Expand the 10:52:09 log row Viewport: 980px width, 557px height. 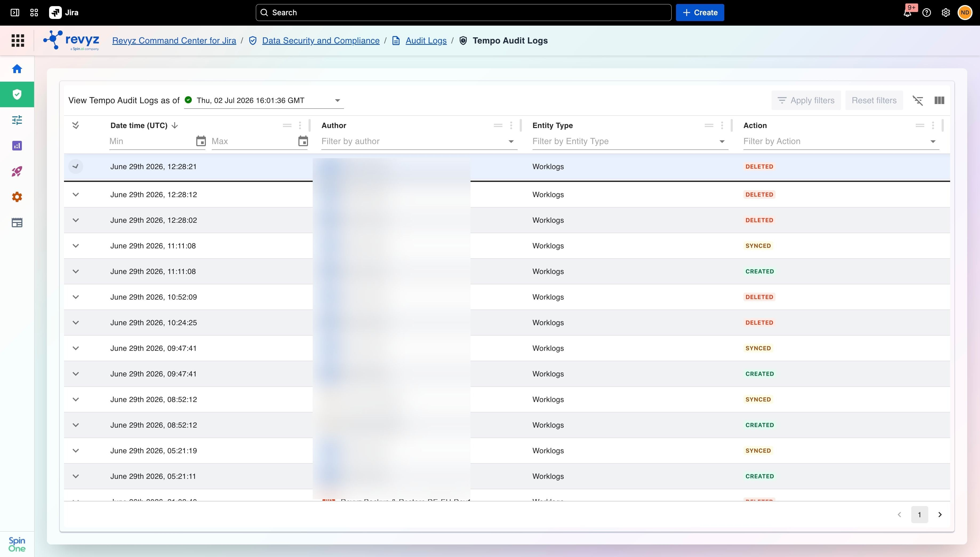pos(76,297)
